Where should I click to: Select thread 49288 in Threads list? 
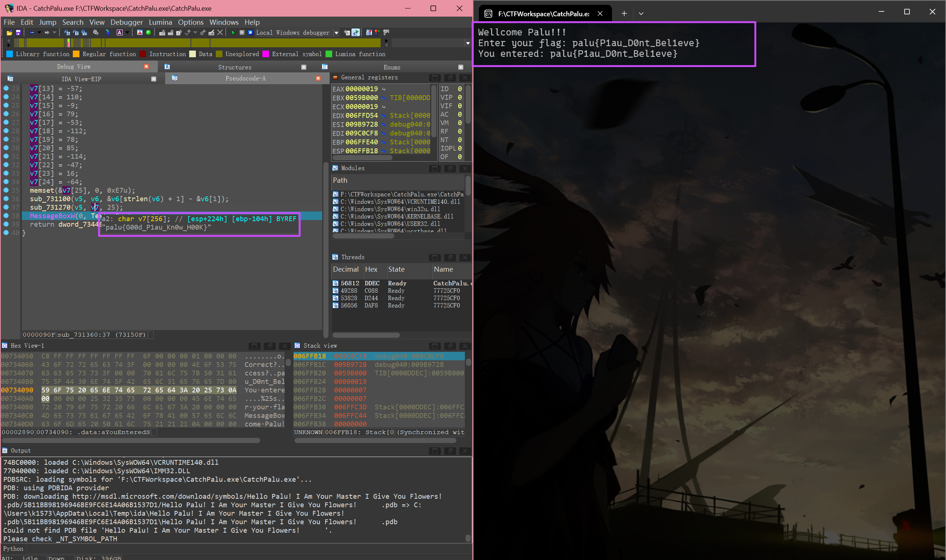[348, 291]
